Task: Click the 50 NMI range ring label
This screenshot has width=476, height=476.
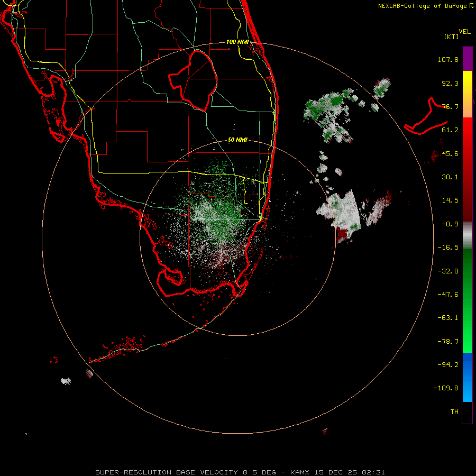Action: pos(237,140)
